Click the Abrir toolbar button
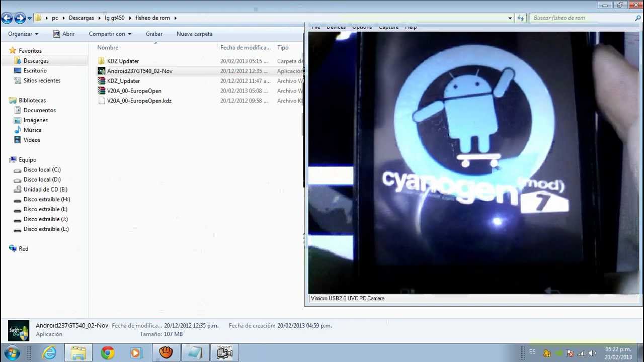The height and width of the screenshot is (362, 644). [x=64, y=34]
